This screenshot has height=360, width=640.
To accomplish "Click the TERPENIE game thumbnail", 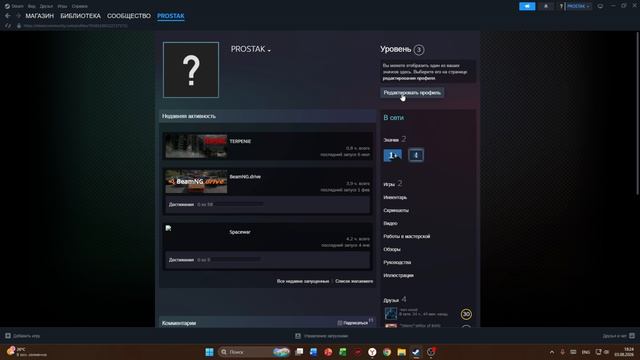I will click(x=196, y=146).
